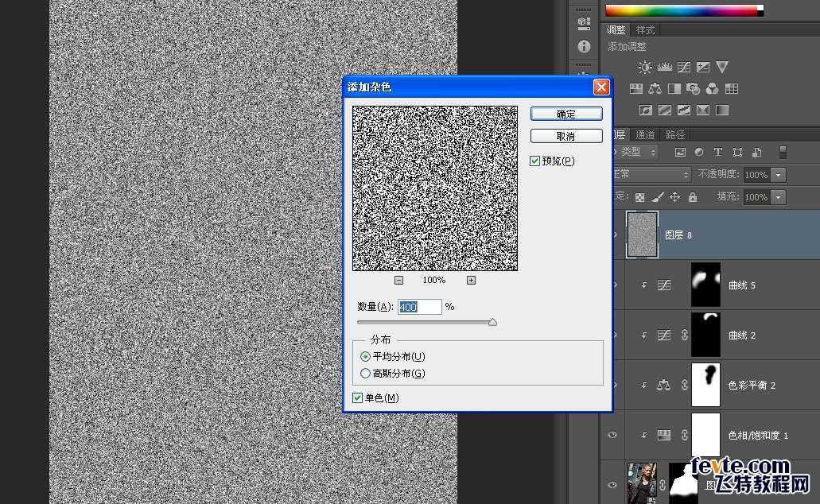This screenshot has width=820, height=504.
Task: Add an Exposure adjustment
Action: pyautogui.click(x=703, y=67)
